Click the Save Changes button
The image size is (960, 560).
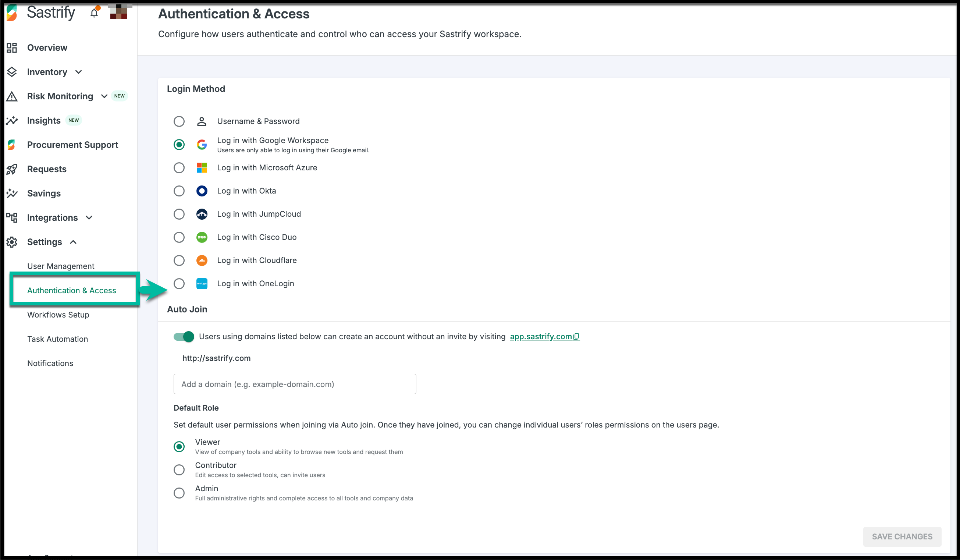[902, 536]
